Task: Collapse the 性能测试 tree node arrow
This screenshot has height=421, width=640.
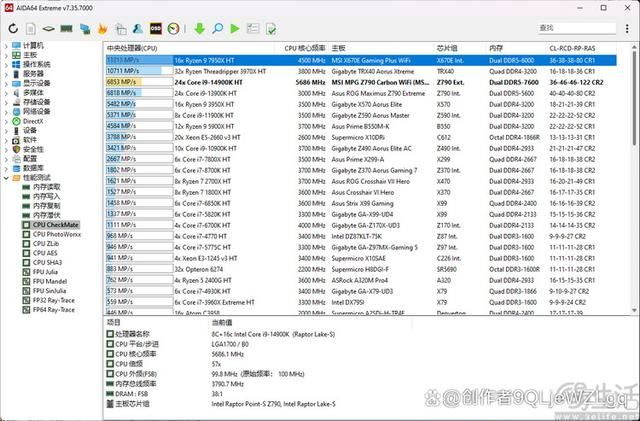Action: [6, 178]
